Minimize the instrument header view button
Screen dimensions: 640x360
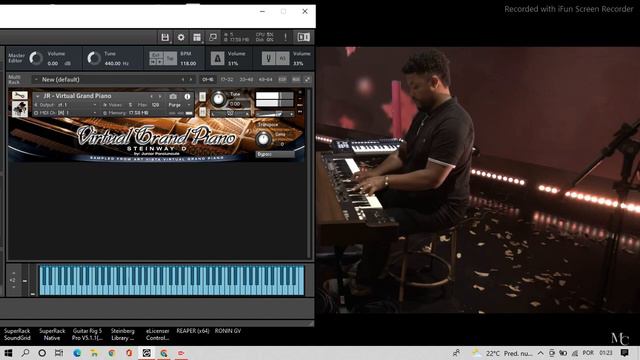point(300,99)
